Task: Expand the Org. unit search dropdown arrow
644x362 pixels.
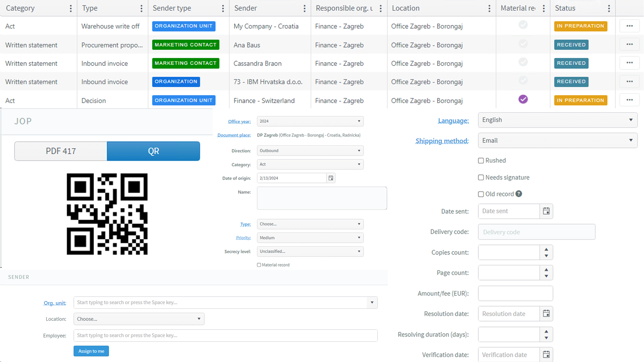Action: tap(372, 302)
